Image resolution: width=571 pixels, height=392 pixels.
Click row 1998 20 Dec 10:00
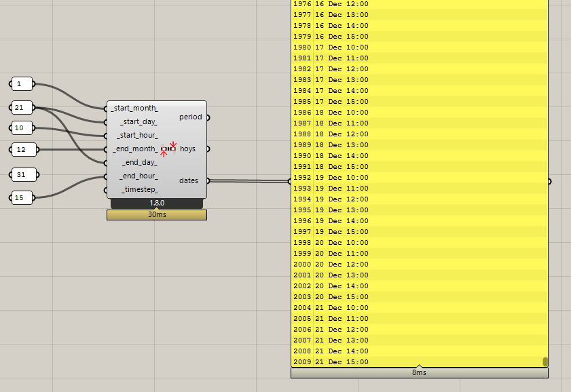(x=420, y=243)
